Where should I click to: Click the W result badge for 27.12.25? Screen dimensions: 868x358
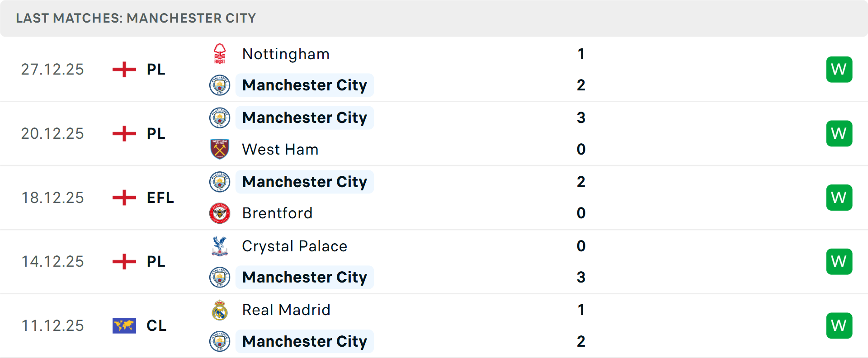[x=839, y=69]
